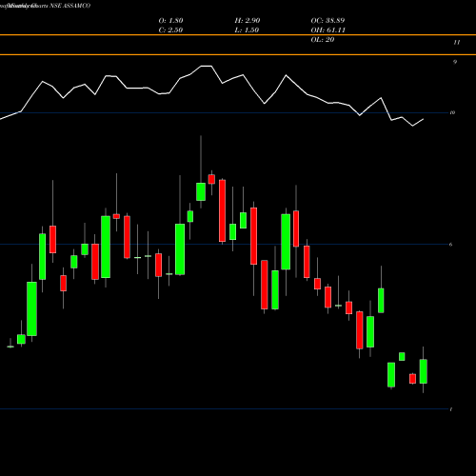Click the 'NSE ASSAMCO' chart title
The width and height of the screenshot is (476, 476).
click(70, 6)
